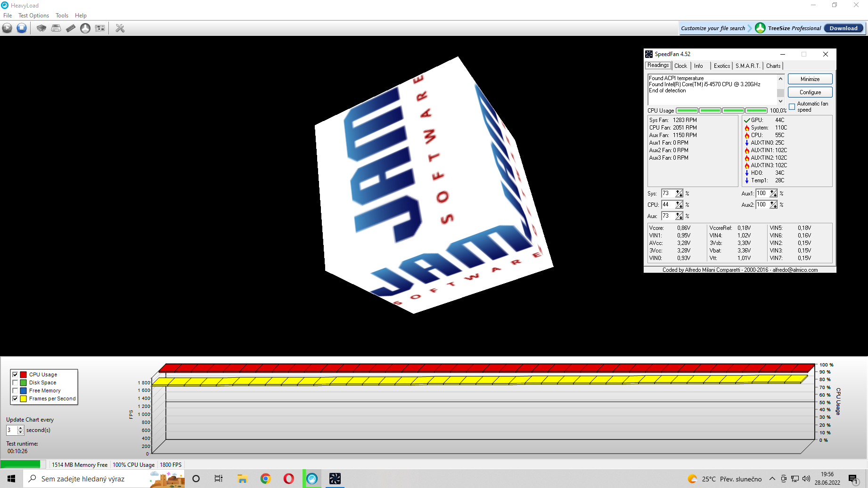Image resolution: width=868 pixels, height=488 pixels.
Task: Toggle the TreeSize disk access test icon
Action: 85,28
